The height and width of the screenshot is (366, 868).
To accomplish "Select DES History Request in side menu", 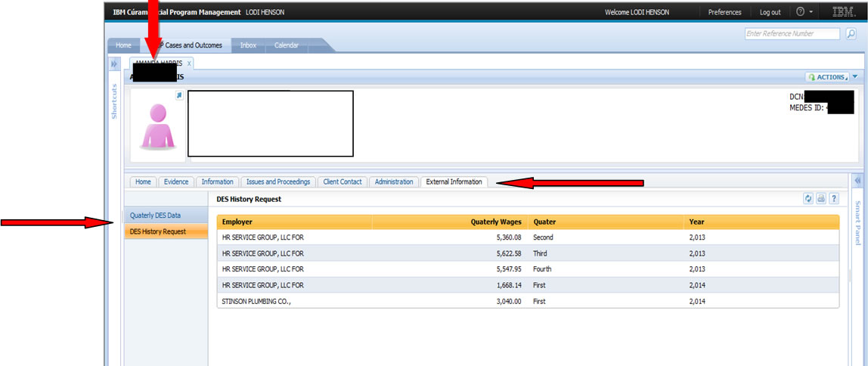I will (166, 231).
